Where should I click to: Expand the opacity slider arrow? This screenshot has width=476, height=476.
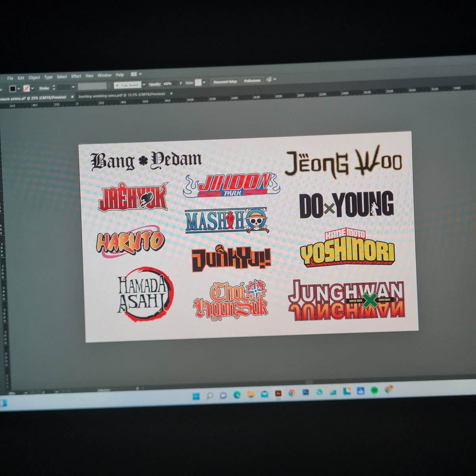click(x=180, y=84)
